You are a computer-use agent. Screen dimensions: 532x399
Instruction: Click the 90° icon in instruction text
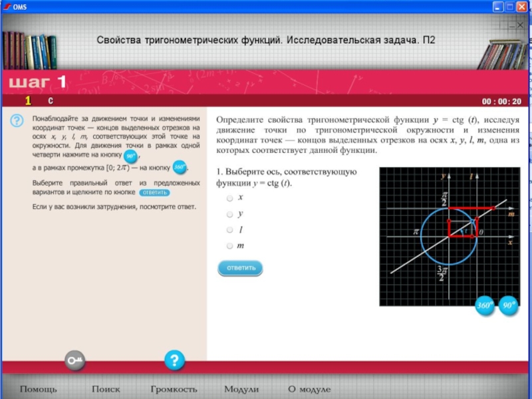[x=130, y=156]
